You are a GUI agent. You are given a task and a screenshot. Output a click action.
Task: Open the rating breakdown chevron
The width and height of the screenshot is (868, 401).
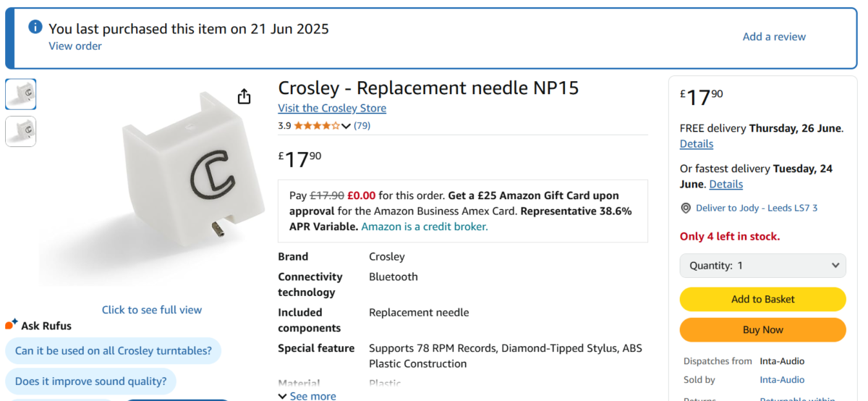(x=346, y=126)
